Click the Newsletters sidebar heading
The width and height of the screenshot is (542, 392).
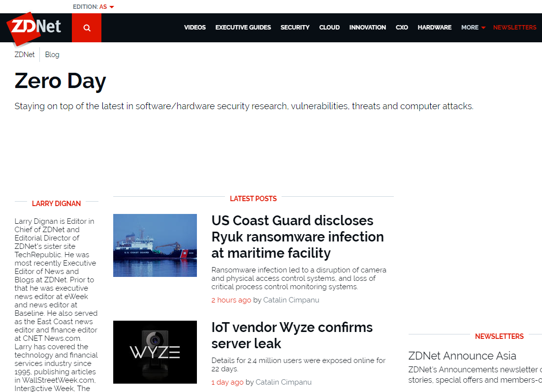point(499,336)
